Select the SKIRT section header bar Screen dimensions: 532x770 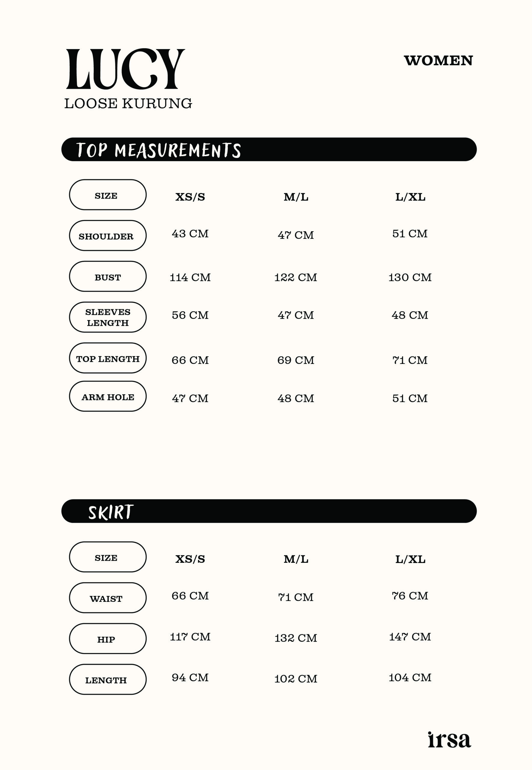[x=269, y=511]
